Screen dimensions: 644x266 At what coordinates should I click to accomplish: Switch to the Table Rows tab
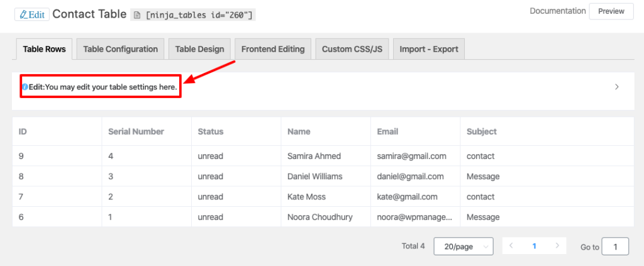pyautogui.click(x=44, y=49)
